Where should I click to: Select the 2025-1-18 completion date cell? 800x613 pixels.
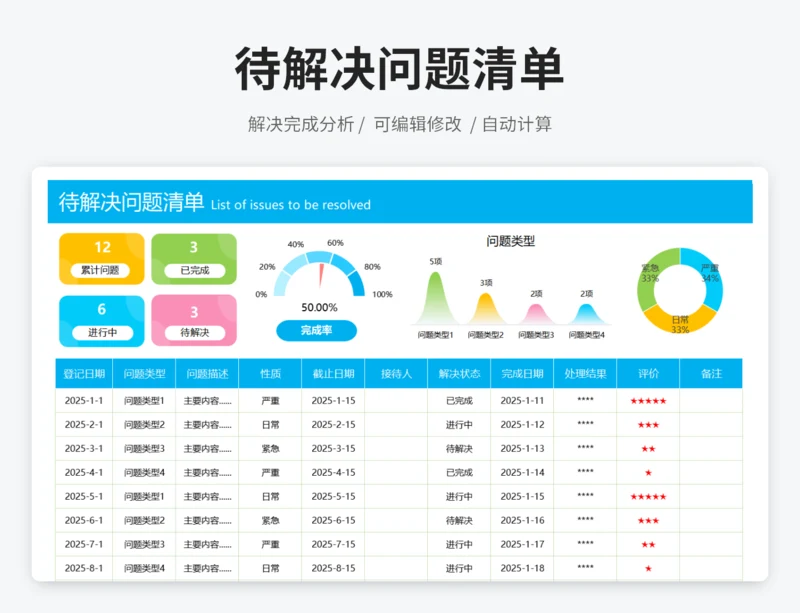522,568
